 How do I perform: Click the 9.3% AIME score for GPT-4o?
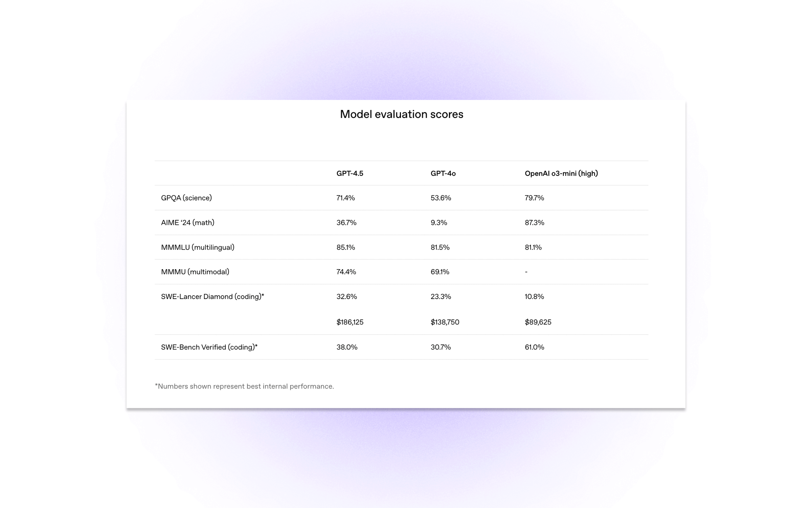[x=439, y=223]
